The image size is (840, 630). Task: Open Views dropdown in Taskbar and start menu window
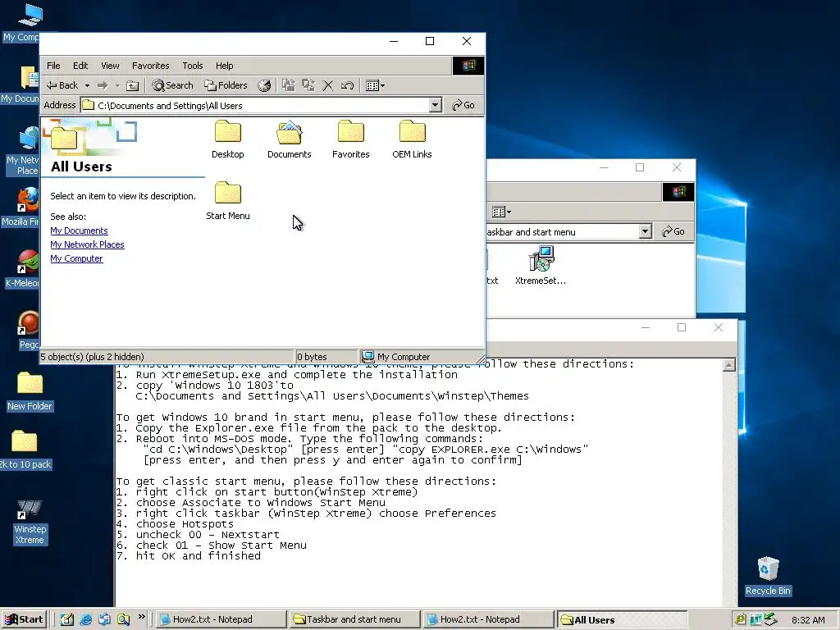pyautogui.click(x=501, y=212)
